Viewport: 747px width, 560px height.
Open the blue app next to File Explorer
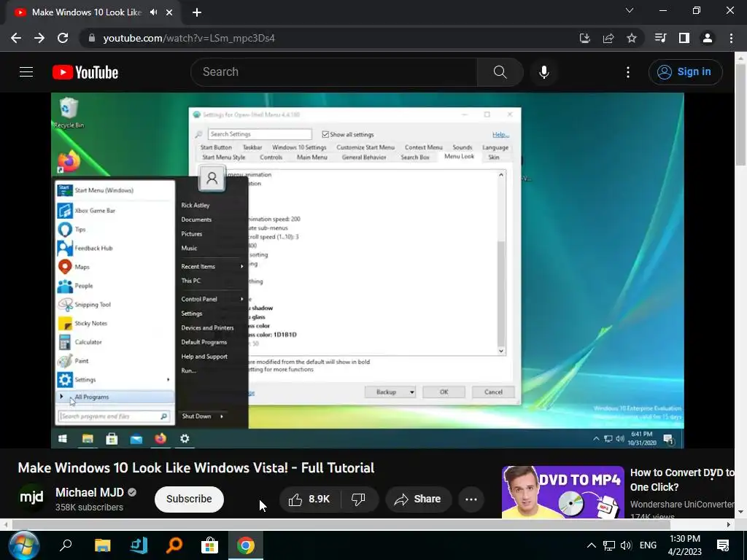(139, 545)
